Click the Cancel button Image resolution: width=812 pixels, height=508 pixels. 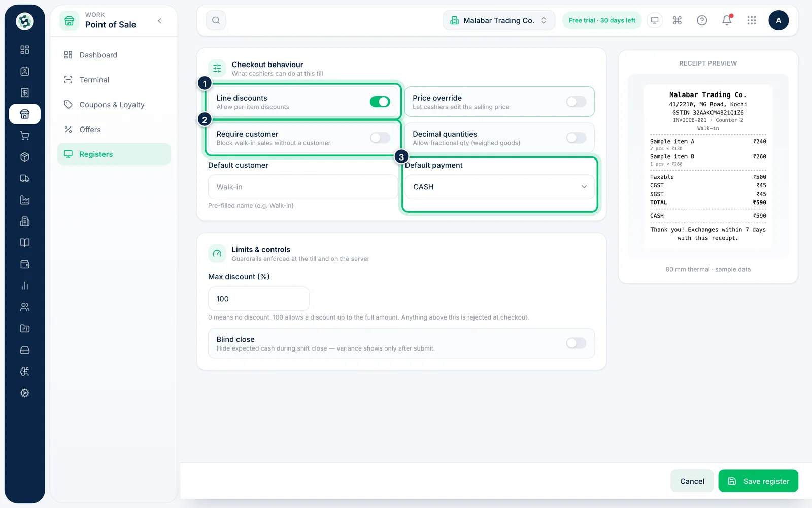point(692,481)
